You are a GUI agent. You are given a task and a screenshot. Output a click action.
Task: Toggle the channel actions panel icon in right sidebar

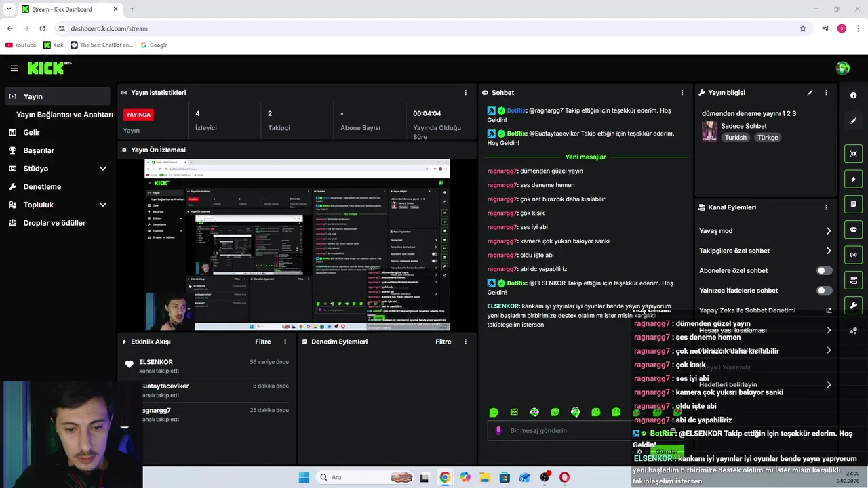[x=854, y=280]
